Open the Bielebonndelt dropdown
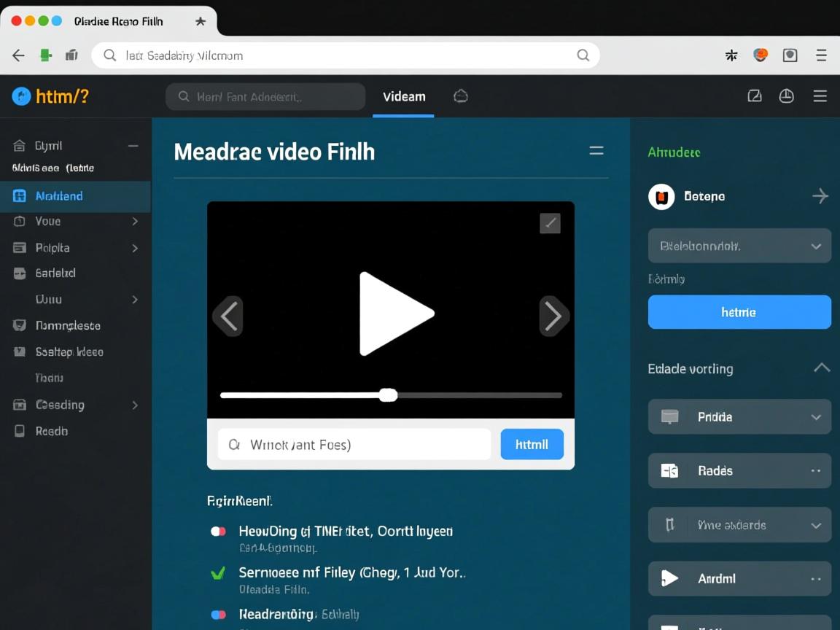 click(739, 246)
